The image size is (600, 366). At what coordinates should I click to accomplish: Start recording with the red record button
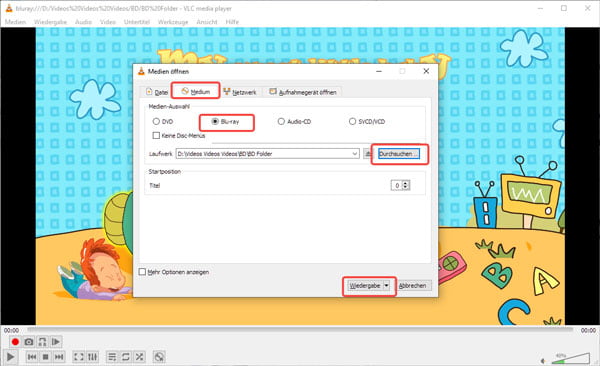click(x=15, y=342)
